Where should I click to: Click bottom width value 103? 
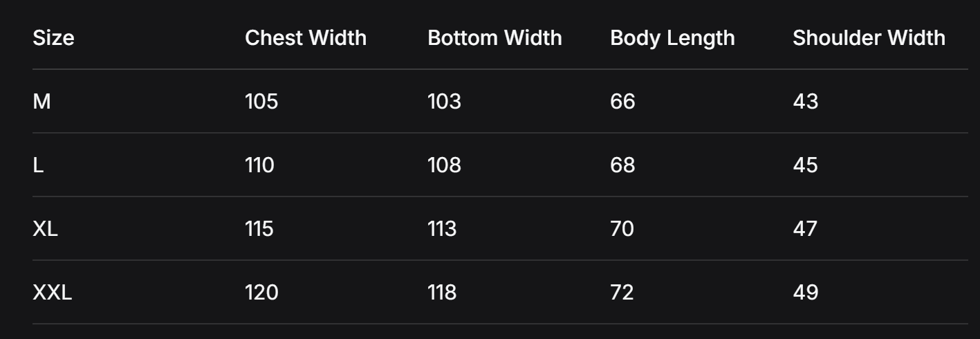pos(444,102)
